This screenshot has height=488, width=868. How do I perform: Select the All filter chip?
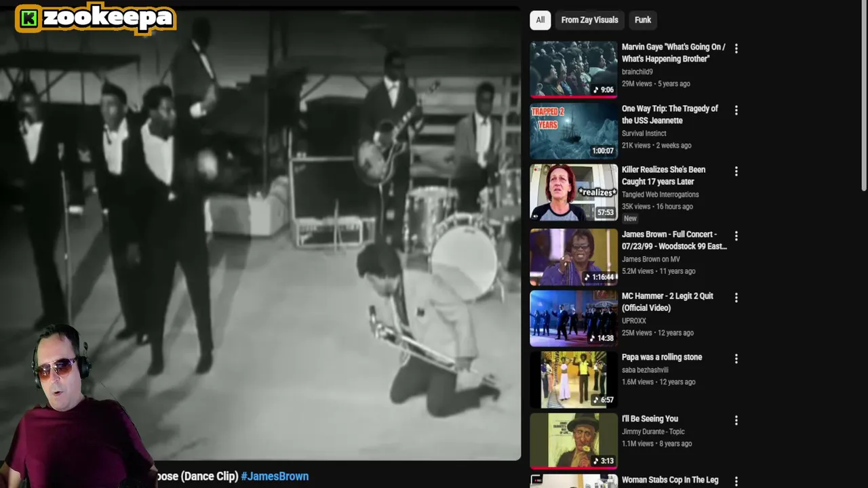[540, 20]
